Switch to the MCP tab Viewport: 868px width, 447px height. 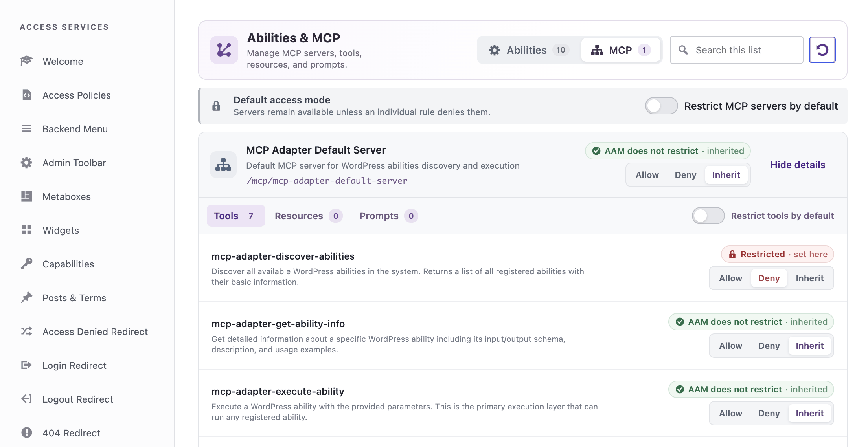[x=620, y=50]
